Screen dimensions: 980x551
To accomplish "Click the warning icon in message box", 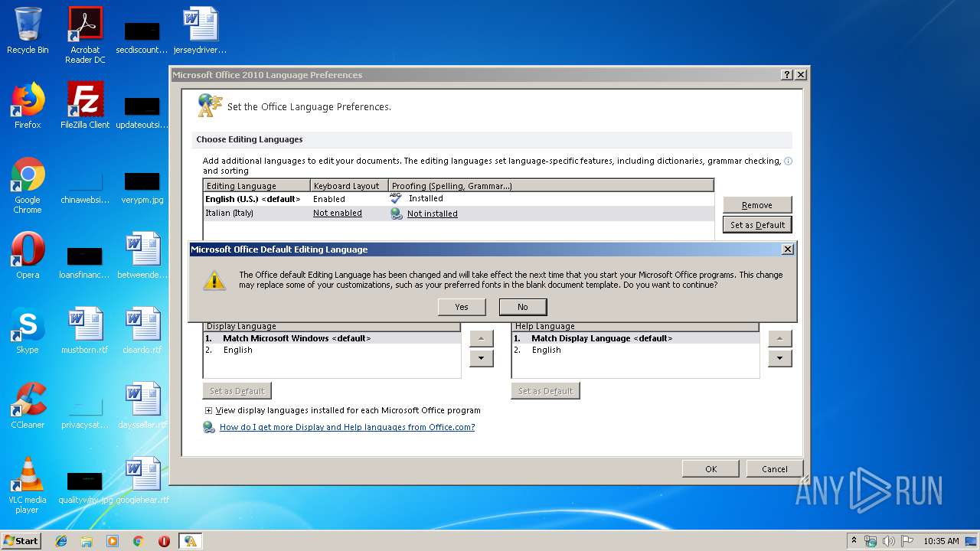I will pyautogui.click(x=214, y=280).
